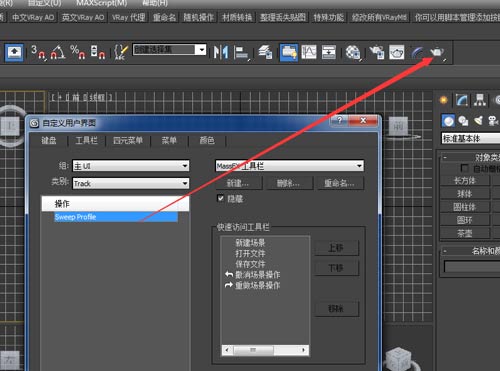Switch to the 菜单 tab
Image resolution: width=500 pixels, height=371 pixels.
pyautogui.click(x=169, y=140)
